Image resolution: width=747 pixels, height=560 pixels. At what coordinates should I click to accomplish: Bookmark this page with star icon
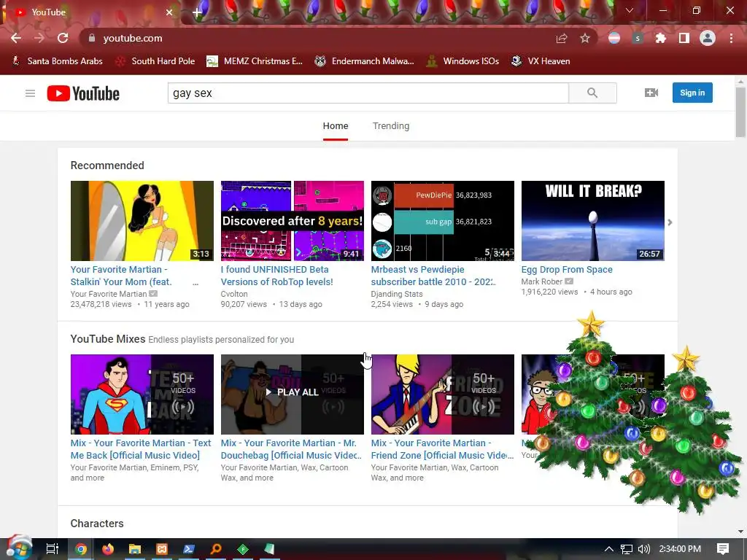[x=585, y=38]
